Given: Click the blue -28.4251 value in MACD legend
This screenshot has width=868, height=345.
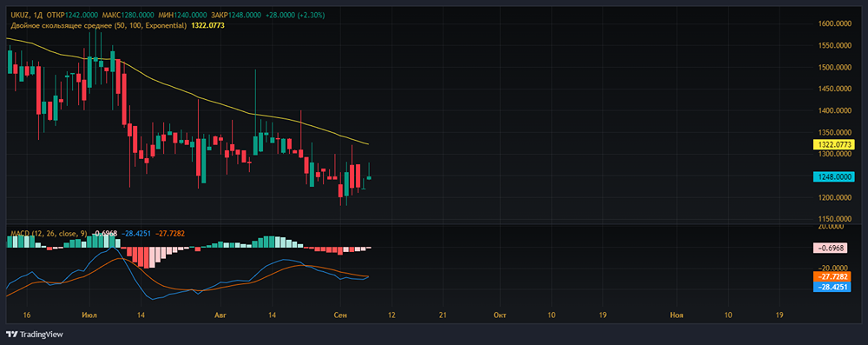Looking at the screenshot, I should pos(135,234).
